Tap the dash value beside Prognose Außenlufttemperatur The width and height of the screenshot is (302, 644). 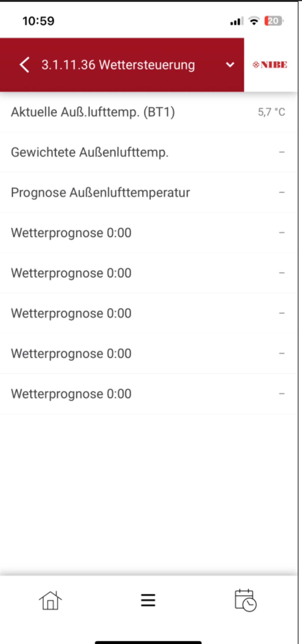point(282,193)
